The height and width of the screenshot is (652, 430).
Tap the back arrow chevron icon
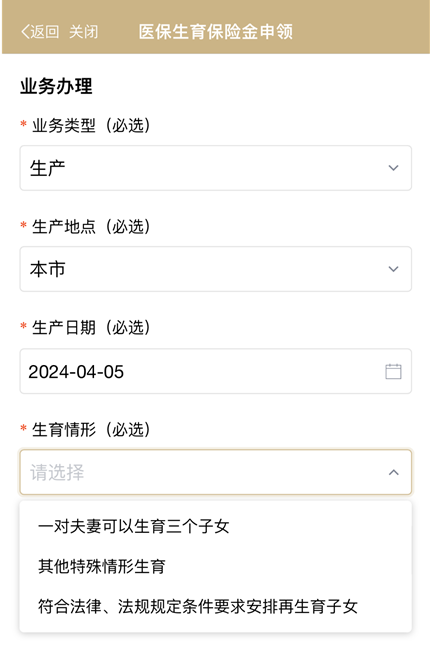point(25,32)
